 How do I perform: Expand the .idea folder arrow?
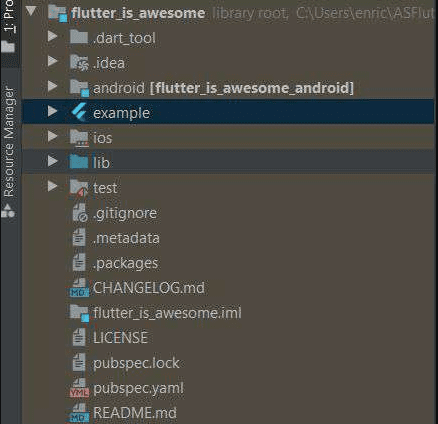(52, 61)
